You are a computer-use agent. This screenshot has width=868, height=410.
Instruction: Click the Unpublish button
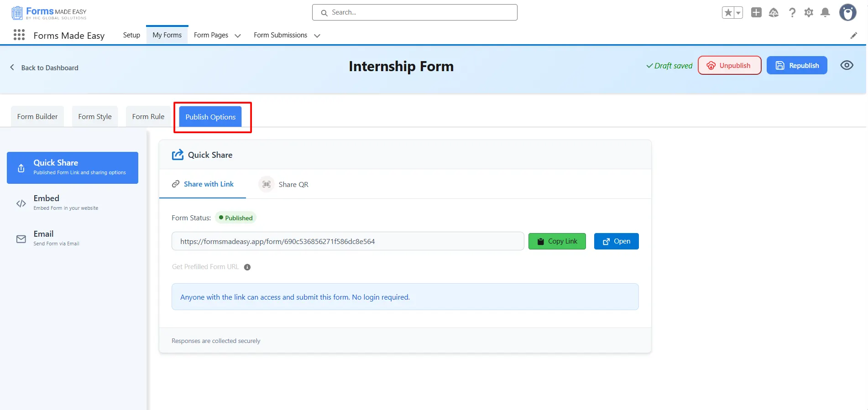[729, 65]
